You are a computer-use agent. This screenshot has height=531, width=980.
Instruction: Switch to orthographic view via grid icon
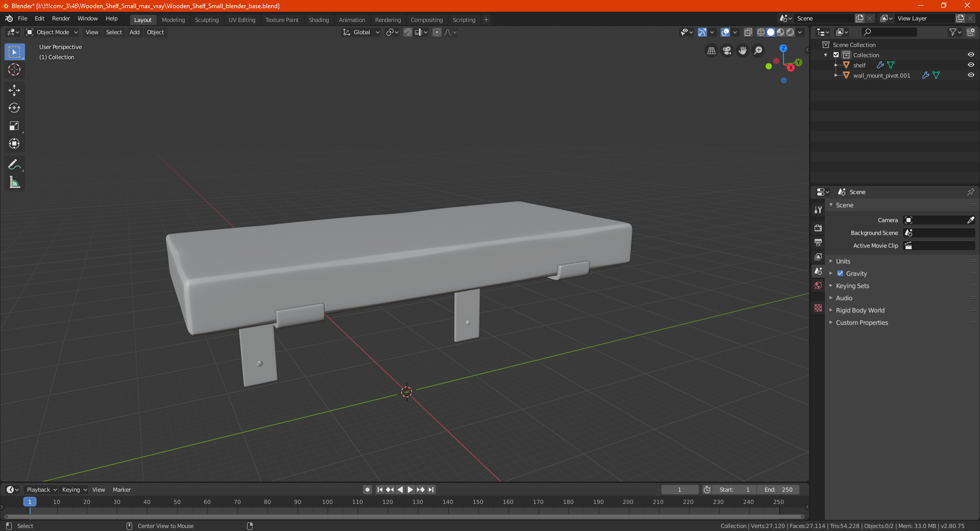[711, 51]
